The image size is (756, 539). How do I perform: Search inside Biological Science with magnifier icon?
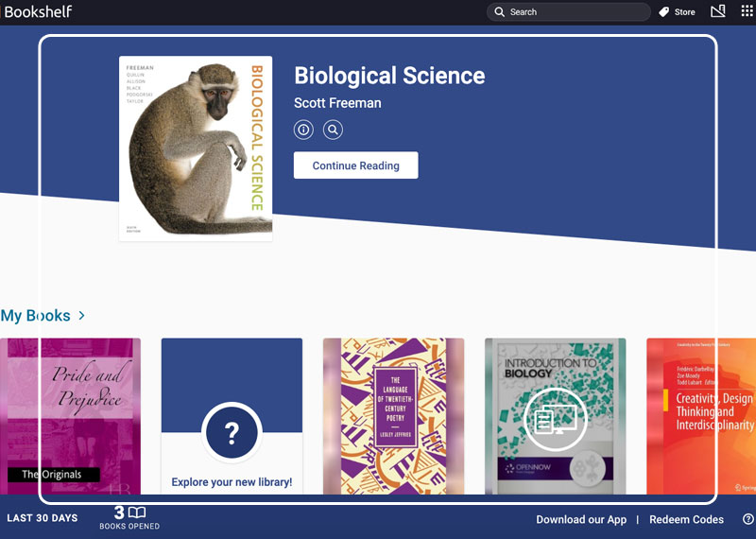click(x=333, y=130)
